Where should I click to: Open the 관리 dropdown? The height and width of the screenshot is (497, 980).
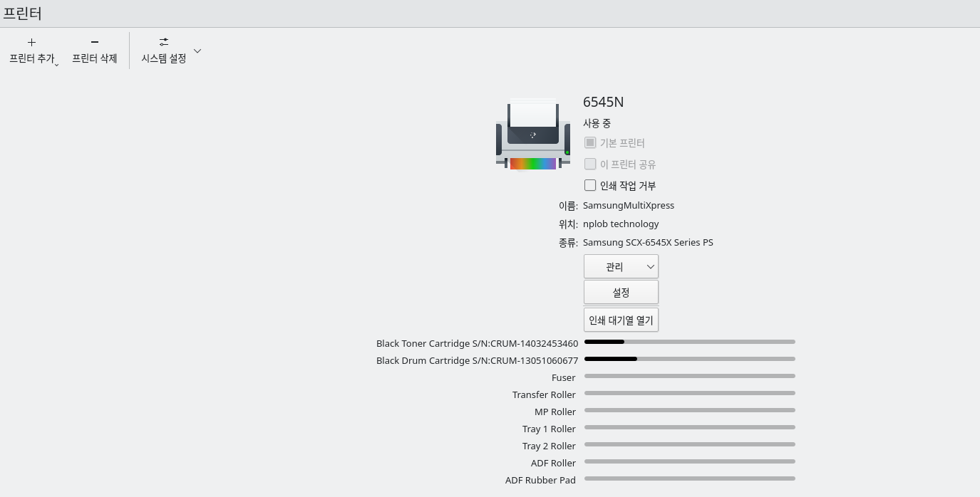click(621, 266)
